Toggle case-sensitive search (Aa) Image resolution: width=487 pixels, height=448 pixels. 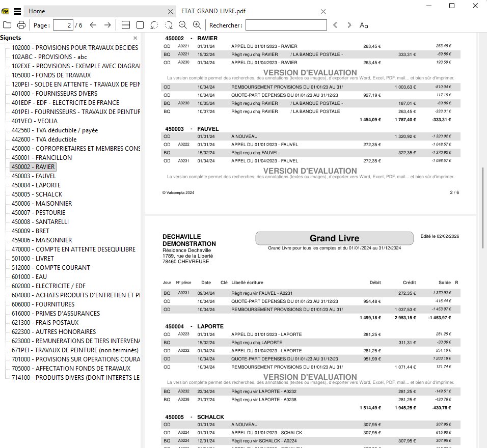click(x=364, y=25)
